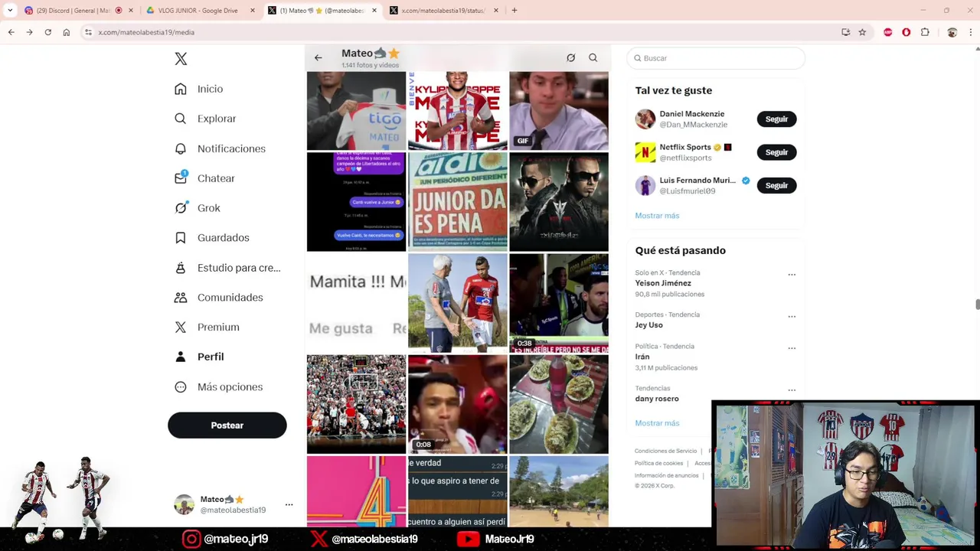Click the Buscar search field

point(716,58)
